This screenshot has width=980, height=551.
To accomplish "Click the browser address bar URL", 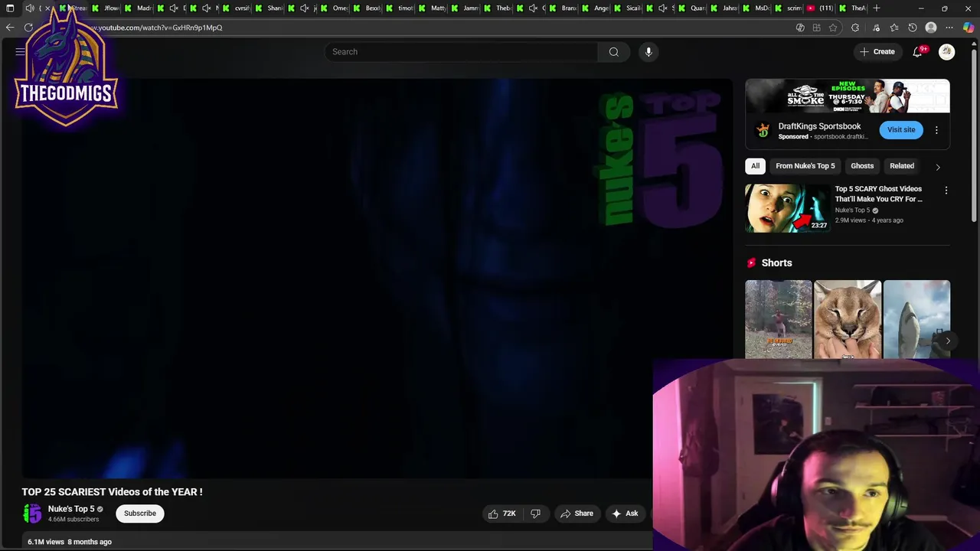I will click(x=157, y=28).
